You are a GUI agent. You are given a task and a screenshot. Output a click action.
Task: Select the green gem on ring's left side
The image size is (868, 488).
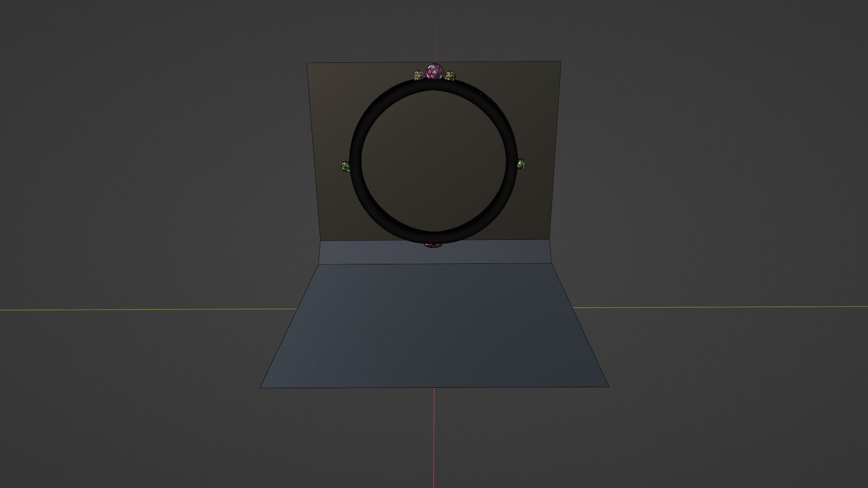pos(345,166)
